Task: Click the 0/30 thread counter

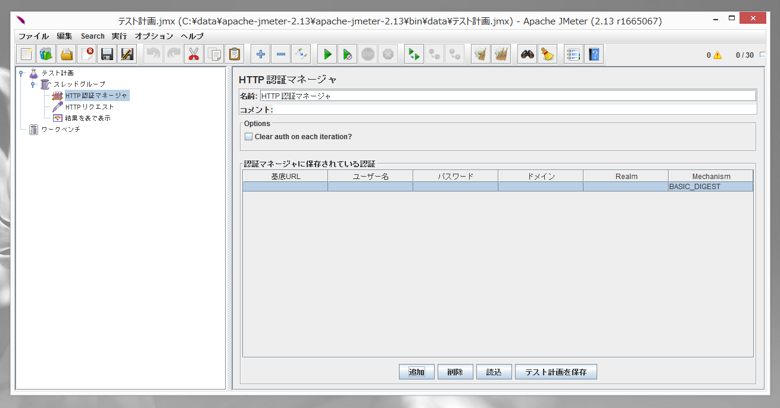Action: 745,55
